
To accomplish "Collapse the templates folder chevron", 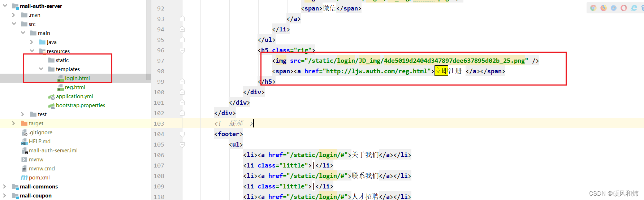I will point(41,69).
